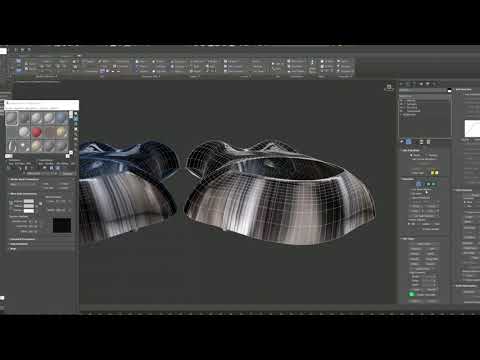This screenshot has height=360, width=480.
Task: Toggle the highlighted Show End Result stack icon
Action: [x=409, y=142]
